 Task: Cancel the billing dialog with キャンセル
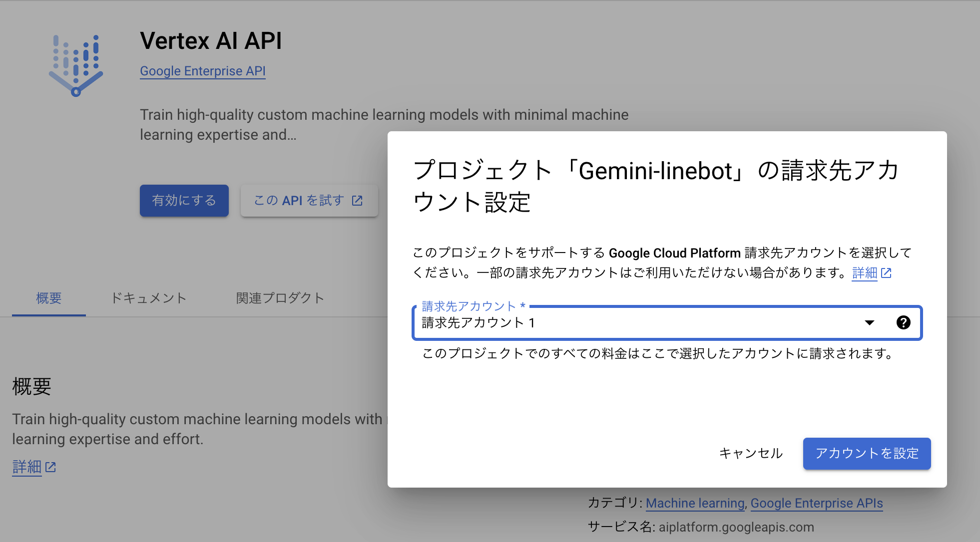[751, 454]
